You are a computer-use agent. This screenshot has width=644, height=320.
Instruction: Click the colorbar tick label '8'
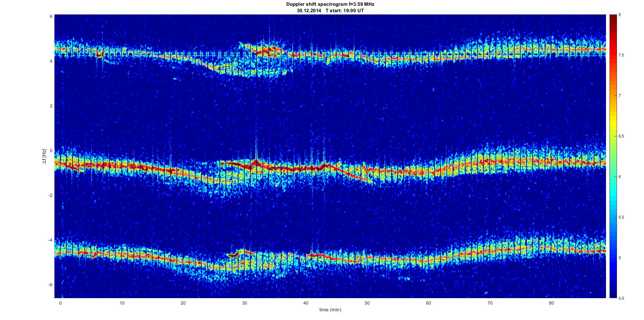(x=620, y=15)
